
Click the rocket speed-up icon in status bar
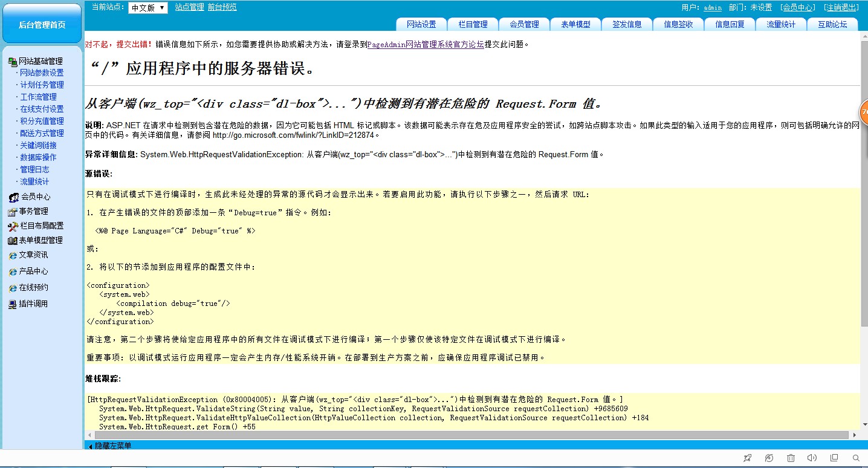[747, 458]
